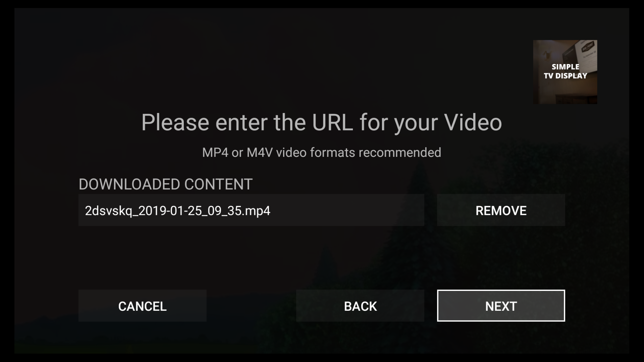Click the 'Please enter the URL' heading
The height and width of the screenshot is (362, 644).
[321, 123]
